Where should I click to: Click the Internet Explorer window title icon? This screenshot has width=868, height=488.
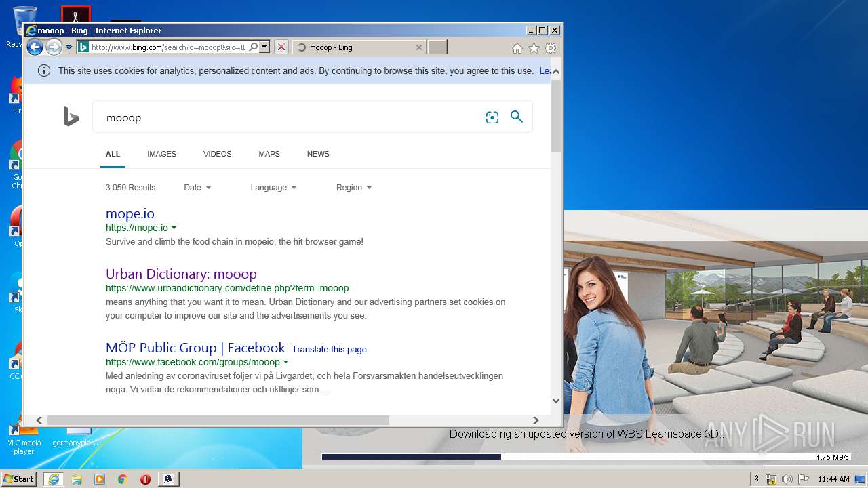click(x=31, y=30)
